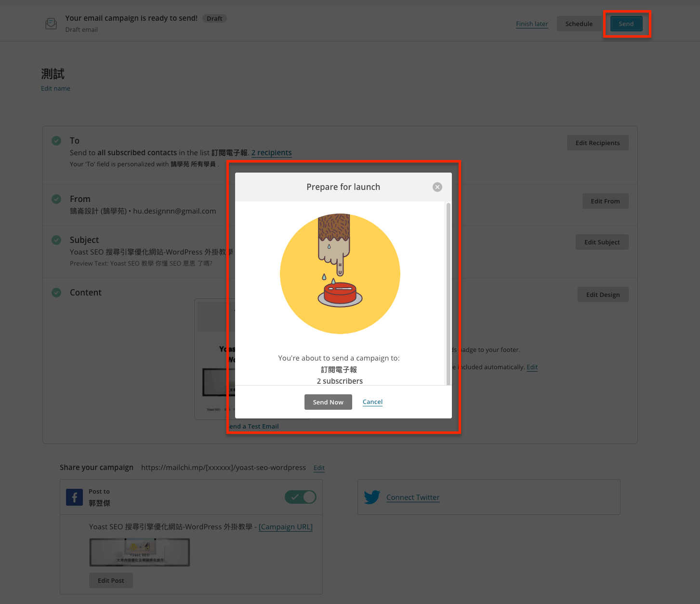Click the dialog's vertical scrollbar
700x604 pixels.
click(449, 294)
